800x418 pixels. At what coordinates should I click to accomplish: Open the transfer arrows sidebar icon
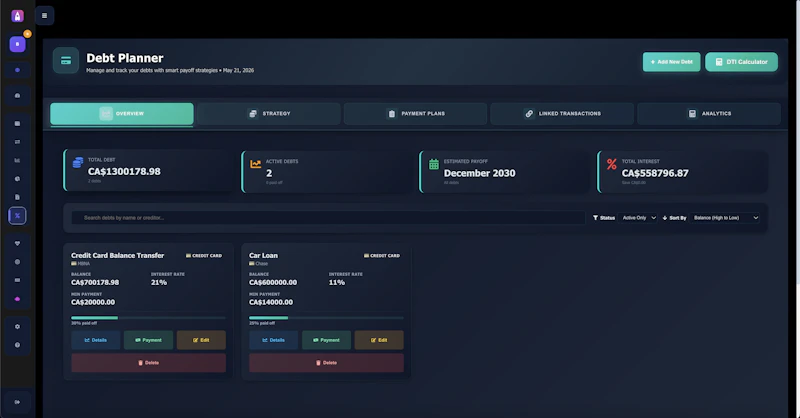(x=17, y=142)
